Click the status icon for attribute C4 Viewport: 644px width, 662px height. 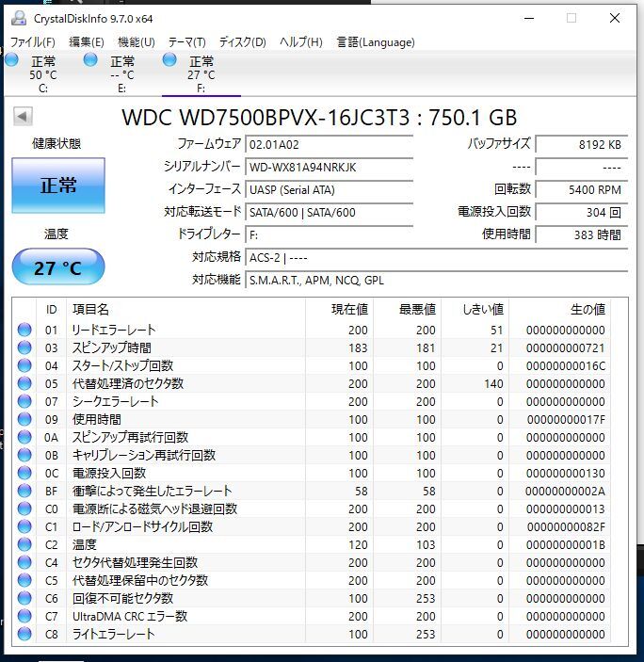click(x=24, y=562)
